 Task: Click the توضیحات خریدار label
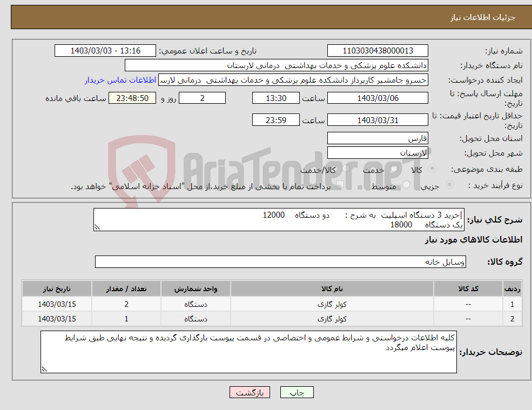(491, 352)
